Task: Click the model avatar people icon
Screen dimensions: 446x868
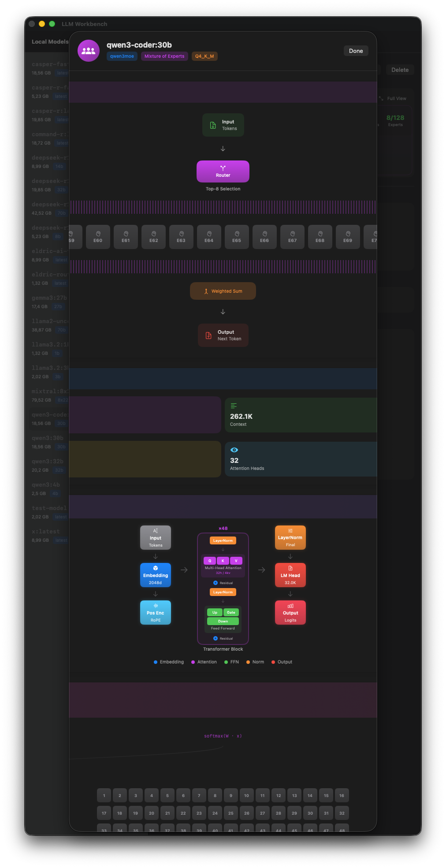Action: [x=89, y=51]
